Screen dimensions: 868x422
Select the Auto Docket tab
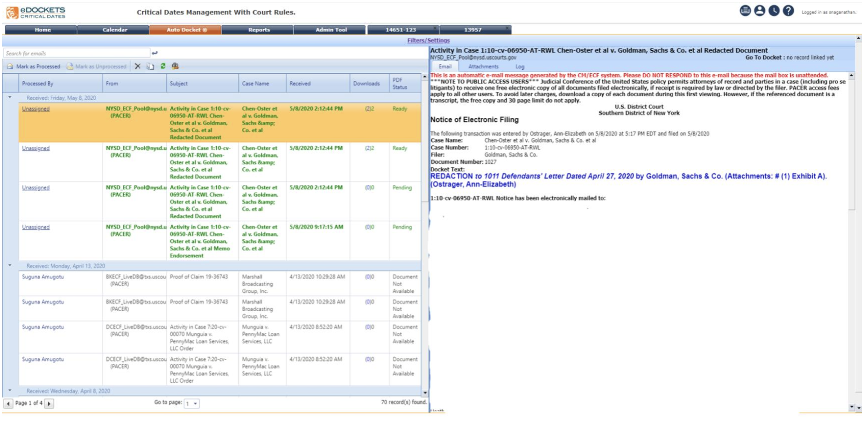(x=185, y=30)
